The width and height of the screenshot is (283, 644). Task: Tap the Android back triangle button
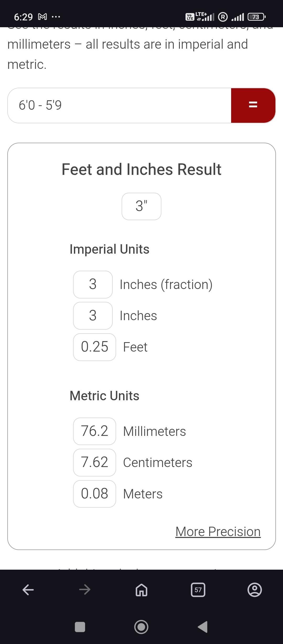[x=203, y=627]
